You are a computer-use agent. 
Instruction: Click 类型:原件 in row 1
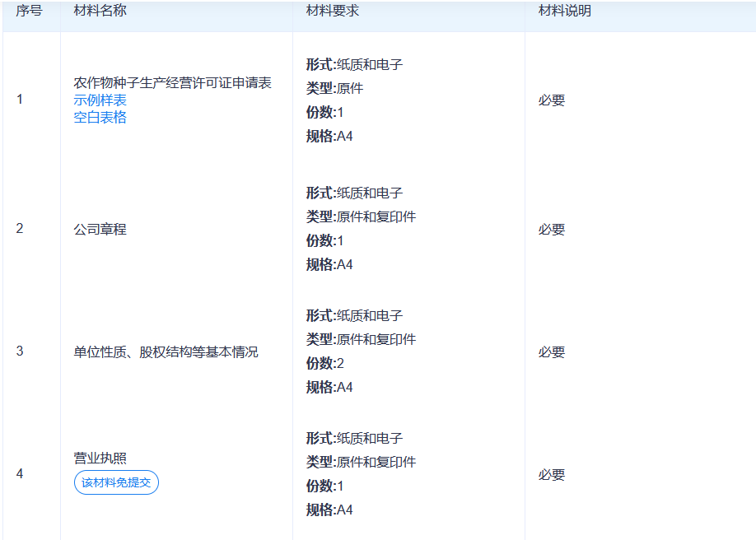click(x=334, y=88)
